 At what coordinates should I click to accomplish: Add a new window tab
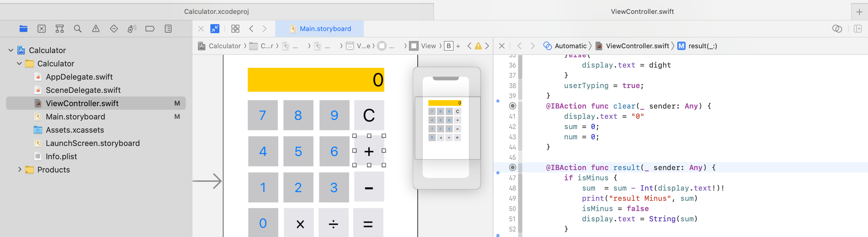point(859,12)
